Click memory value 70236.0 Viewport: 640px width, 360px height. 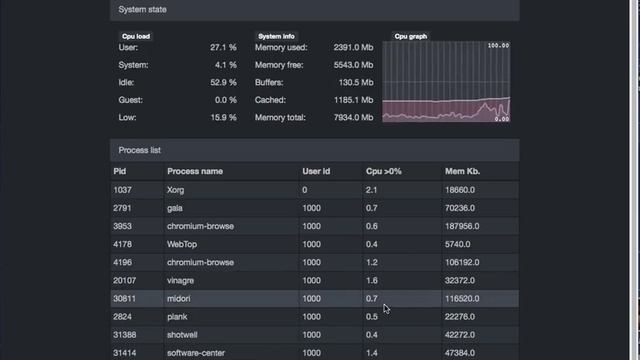(460, 208)
